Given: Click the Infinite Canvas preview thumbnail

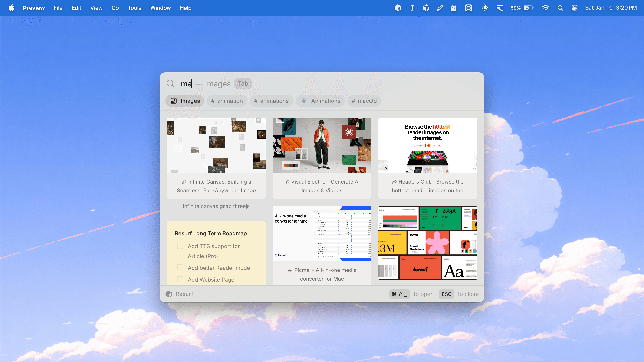Looking at the screenshot, I should click(x=216, y=145).
